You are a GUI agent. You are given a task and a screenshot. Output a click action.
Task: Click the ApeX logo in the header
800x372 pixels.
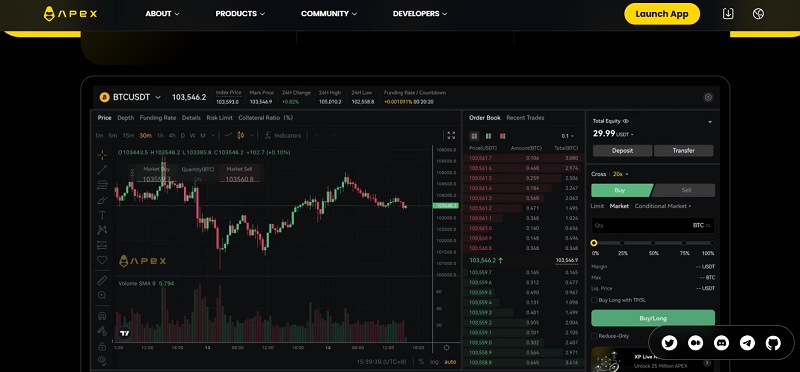click(x=70, y=14)
